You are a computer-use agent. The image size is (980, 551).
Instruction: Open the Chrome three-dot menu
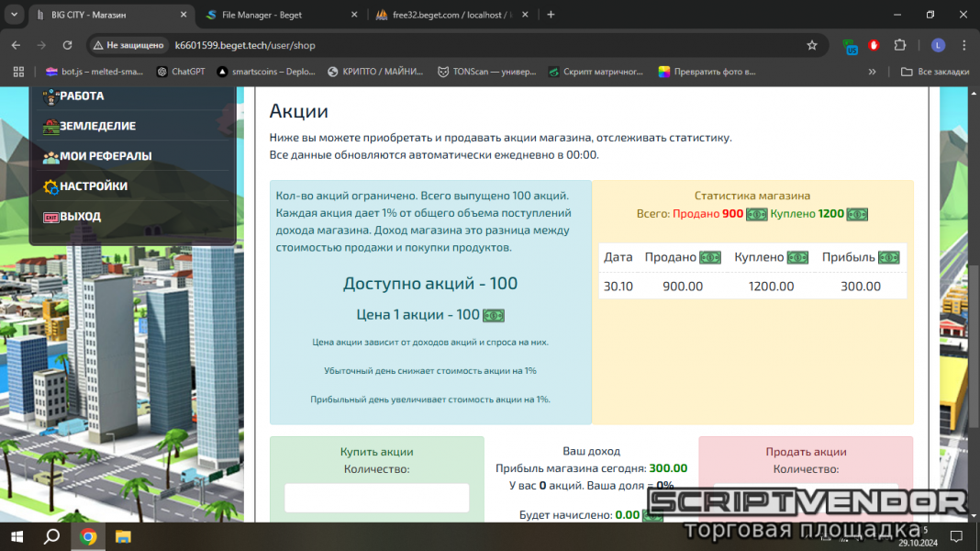[x=963, y=44]
